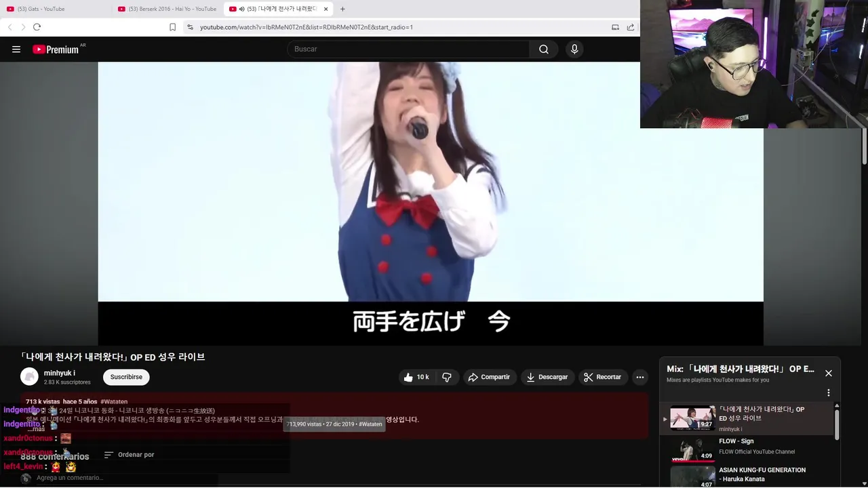Reload the page in browser toolbar
The width and height of the screenshot is (868, 488).
(x=37, y=27)
